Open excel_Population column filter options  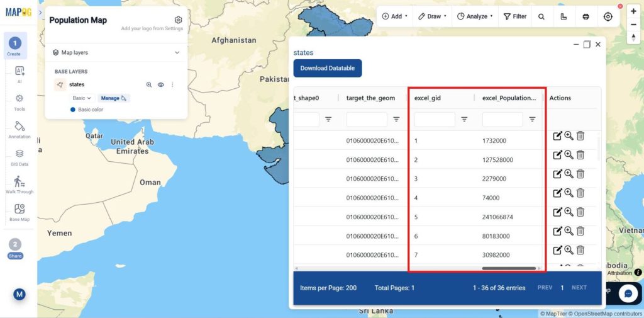coord(532,119)
